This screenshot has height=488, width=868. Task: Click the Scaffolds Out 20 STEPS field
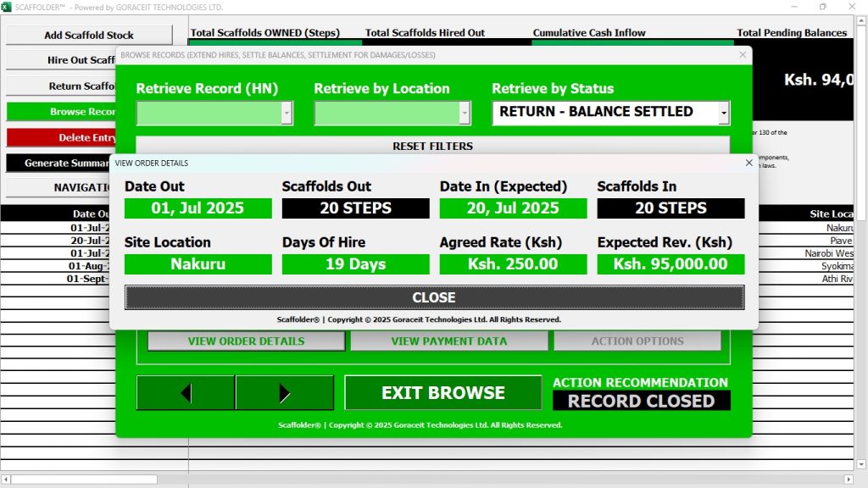click(x=355, y=208)
